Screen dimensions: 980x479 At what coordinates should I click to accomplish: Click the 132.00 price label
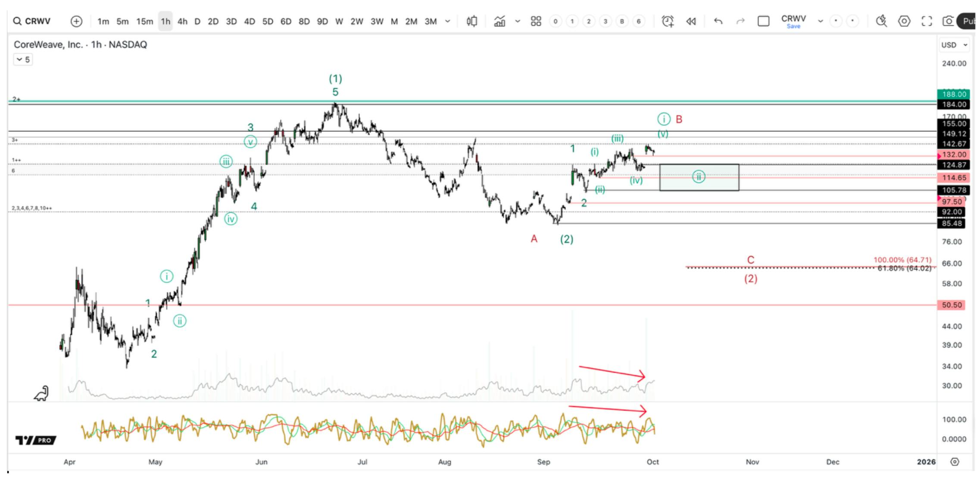pyautogui.click(x=953, y=155)
